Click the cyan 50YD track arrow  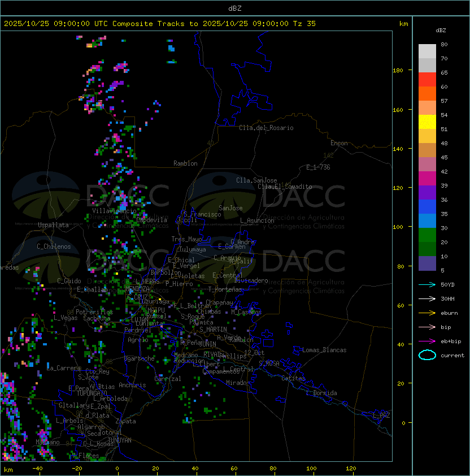click(427, 285)
